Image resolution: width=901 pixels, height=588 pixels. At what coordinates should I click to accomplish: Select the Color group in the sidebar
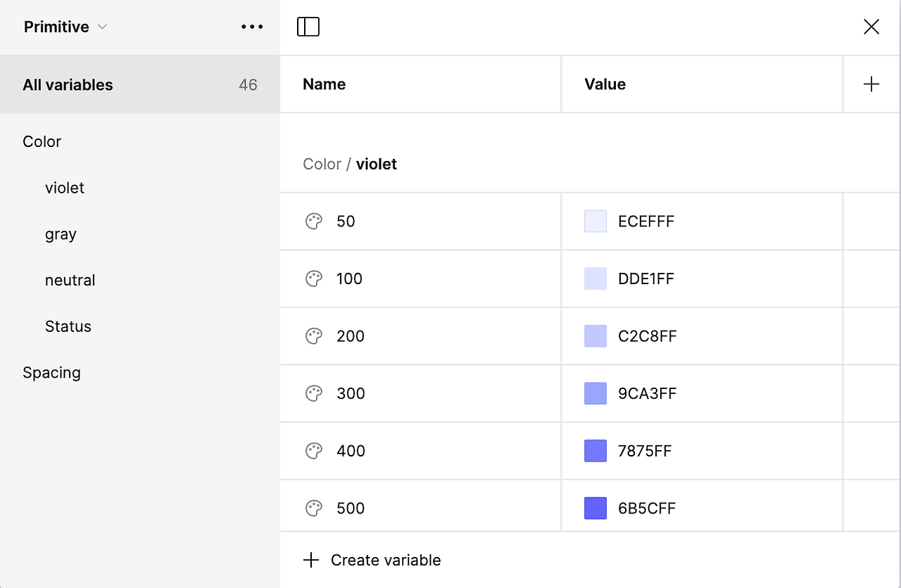pyautogui.click(x=42, y=141)
